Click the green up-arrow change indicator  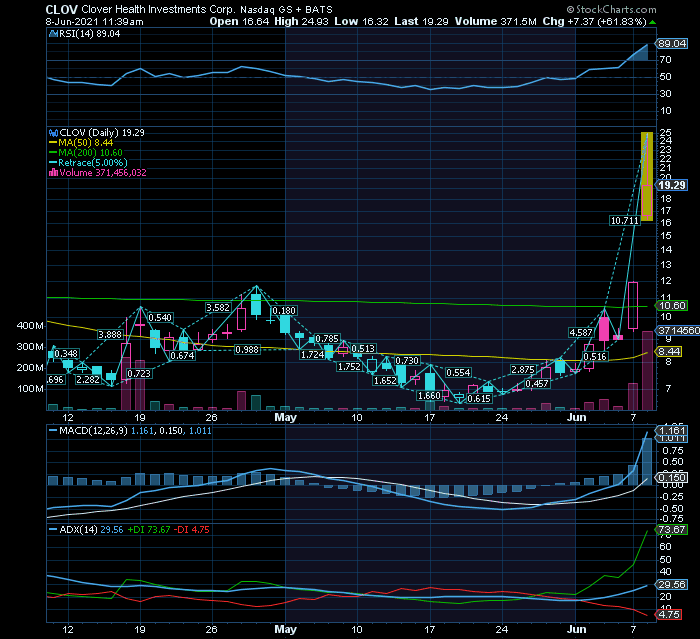tap(653, 22)
